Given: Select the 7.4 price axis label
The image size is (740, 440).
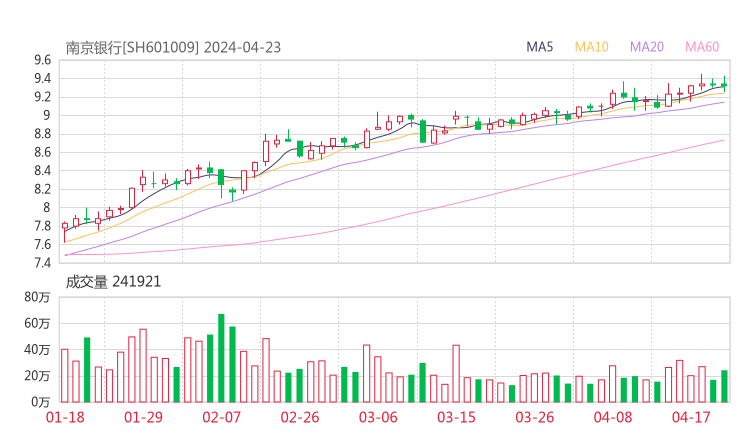Looking at the screenshot, I should [x=42, y=262].
